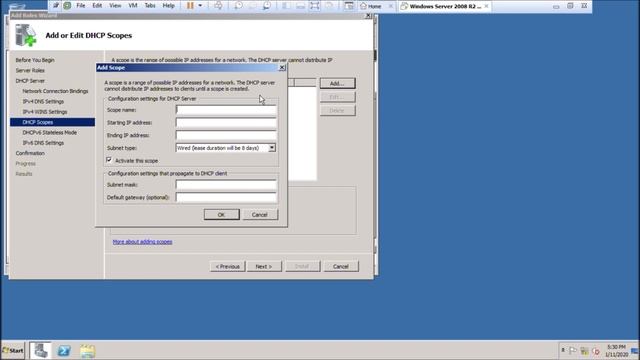
Task: Confirm Add Scope with OK
Action: (222, 215)
